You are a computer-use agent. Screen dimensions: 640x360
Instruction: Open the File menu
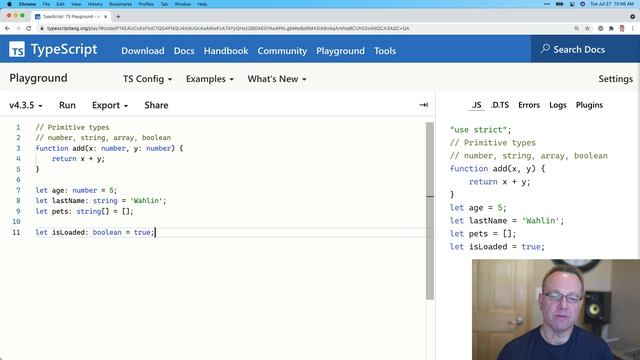click(46, 4)
